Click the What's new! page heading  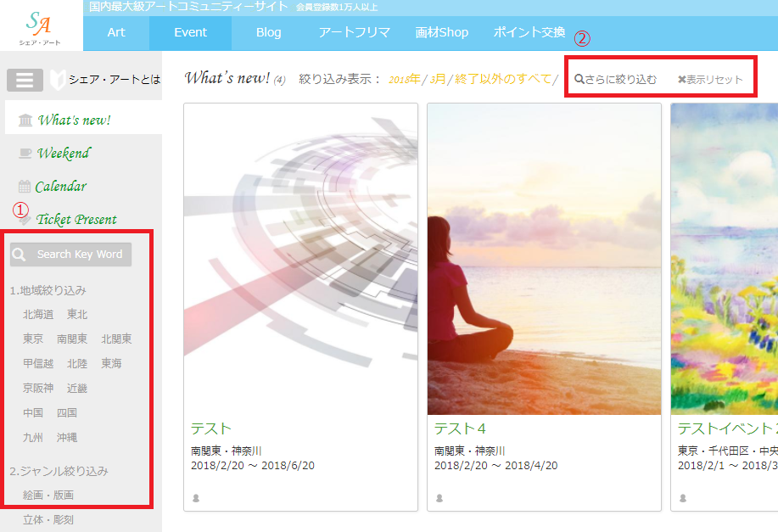227,78
